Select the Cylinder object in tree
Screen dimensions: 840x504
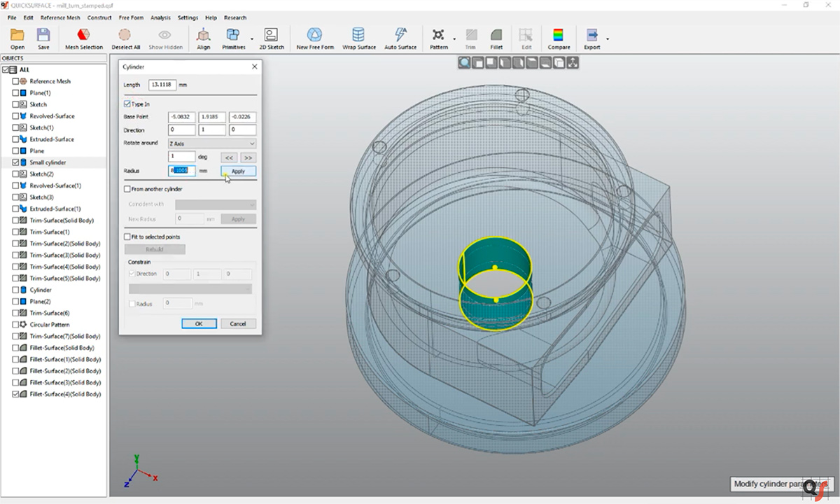coord(41,290)
